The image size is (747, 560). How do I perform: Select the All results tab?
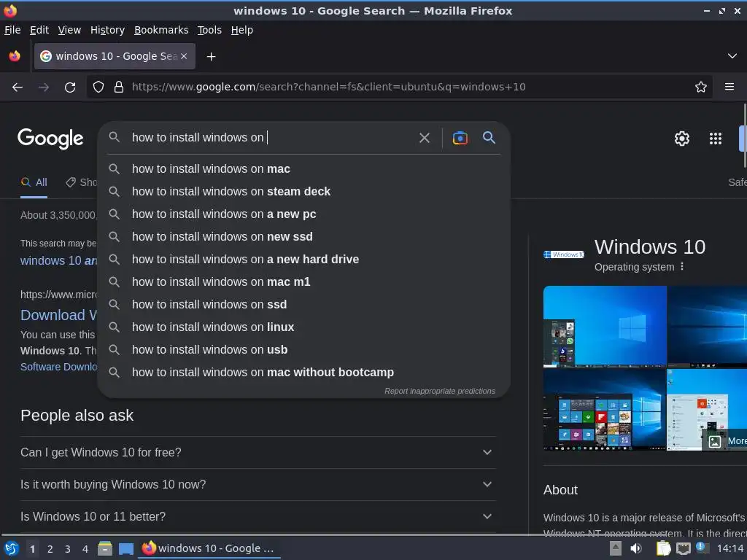[x=34, y=182]
